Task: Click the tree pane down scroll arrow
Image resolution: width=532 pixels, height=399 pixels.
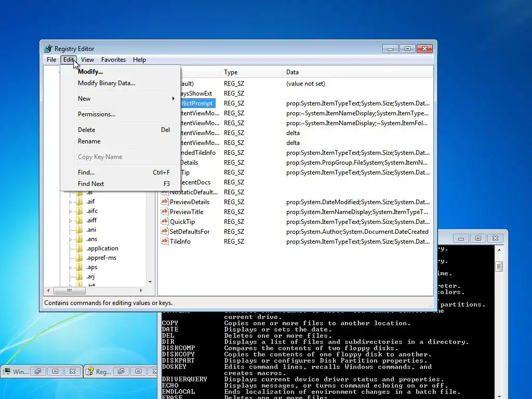Action: pyautogui.click(x=150, y=282)
